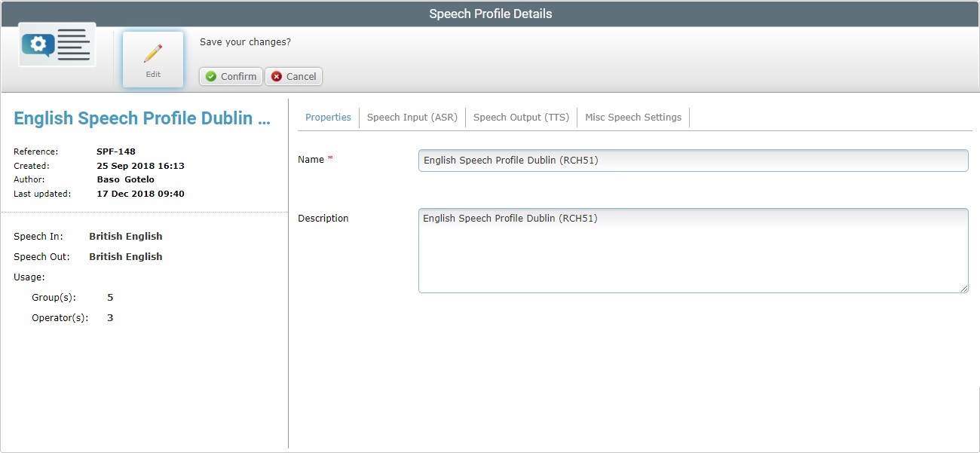The width and height of the screenshot is (980, 453).
Task: Click the Group(s) usage count 5
Action: (109, 297)
